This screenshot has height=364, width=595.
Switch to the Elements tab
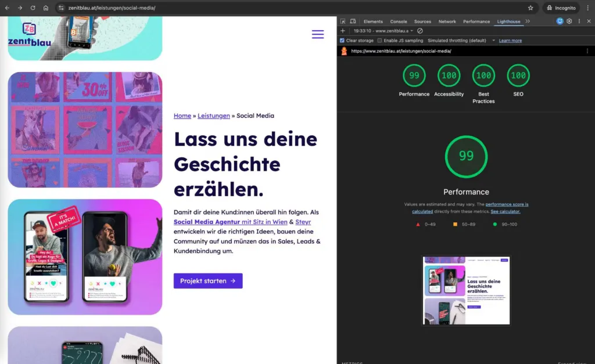373,21
